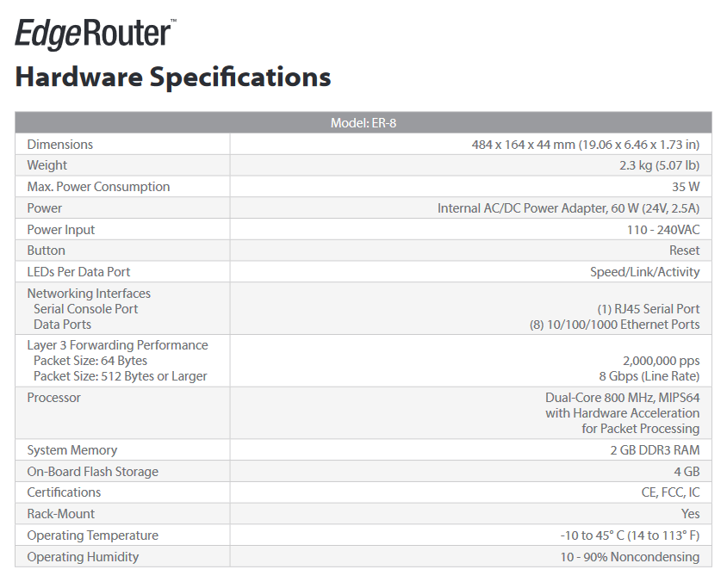Click the 2,000,000 pps value
The height and width of the screenshot is (588, 727).
pyautogui.click(x=662, y=361)
